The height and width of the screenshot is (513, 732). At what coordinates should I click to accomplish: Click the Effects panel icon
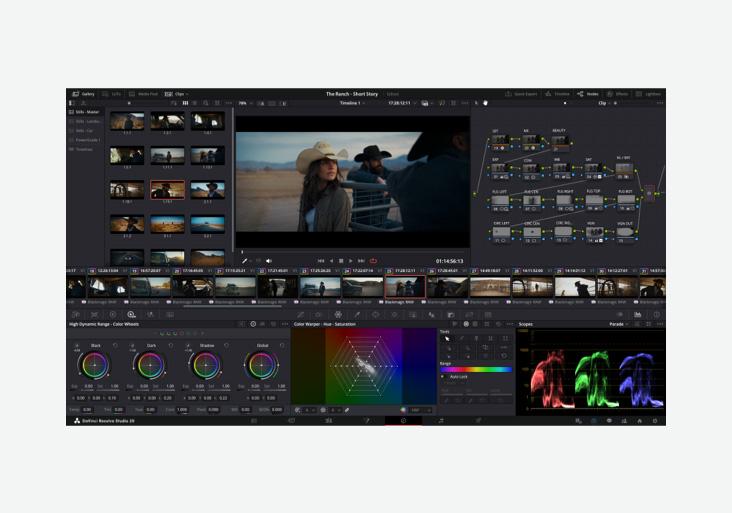[617, 94]
